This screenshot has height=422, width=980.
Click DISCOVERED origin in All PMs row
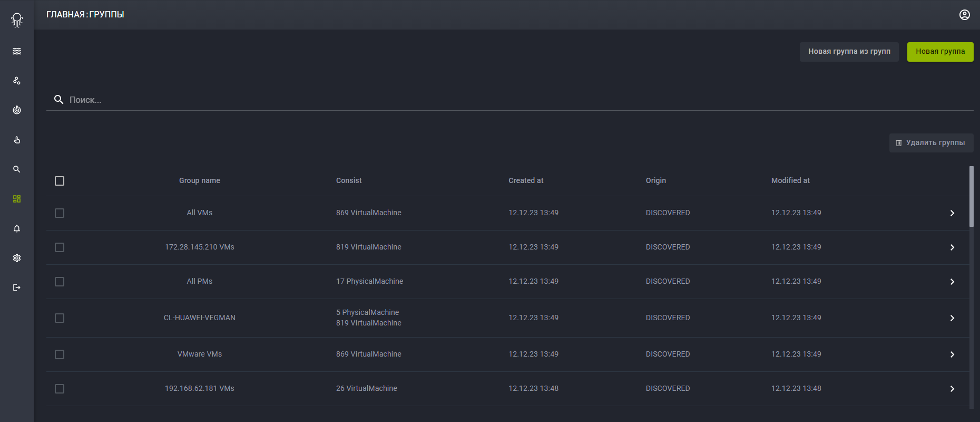(x=668, y=281)
